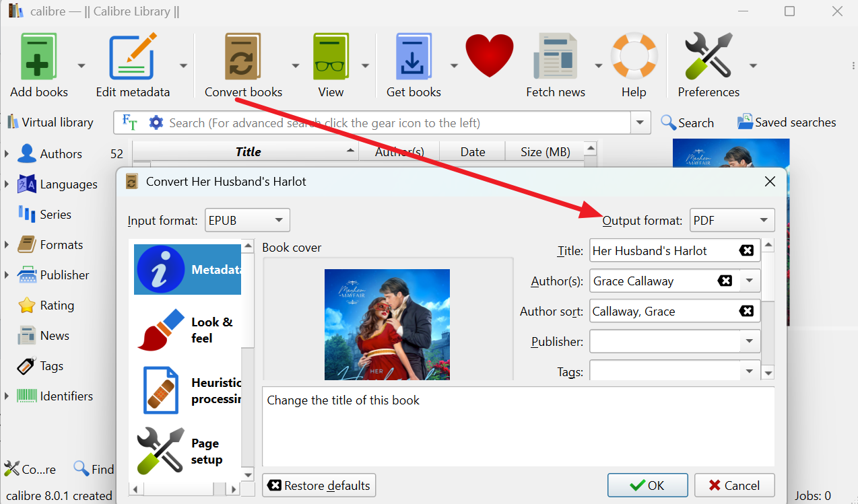Screen dimensions: 858x504
Task: Expand the Identifiers tree category
Action: 7,396
